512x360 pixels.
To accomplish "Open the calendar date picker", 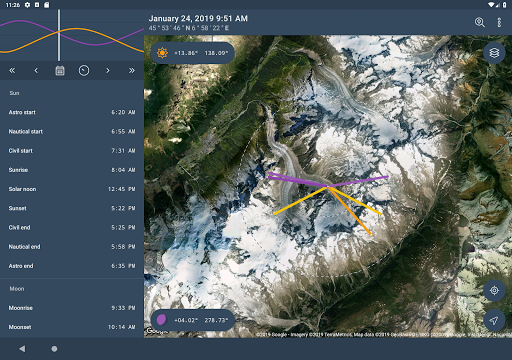I will [60, 71].
